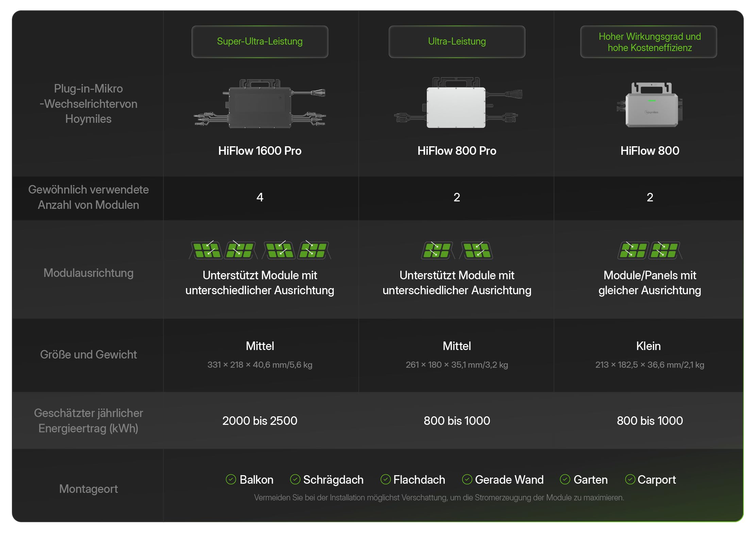Click the grey HiFlow 800 inverter image

point(650,105)
